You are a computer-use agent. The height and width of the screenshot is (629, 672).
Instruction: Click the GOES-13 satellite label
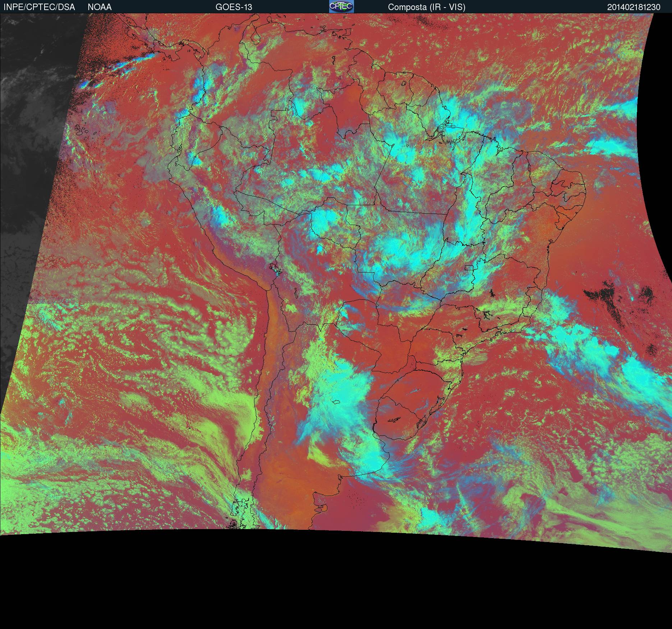click(234, 7)
